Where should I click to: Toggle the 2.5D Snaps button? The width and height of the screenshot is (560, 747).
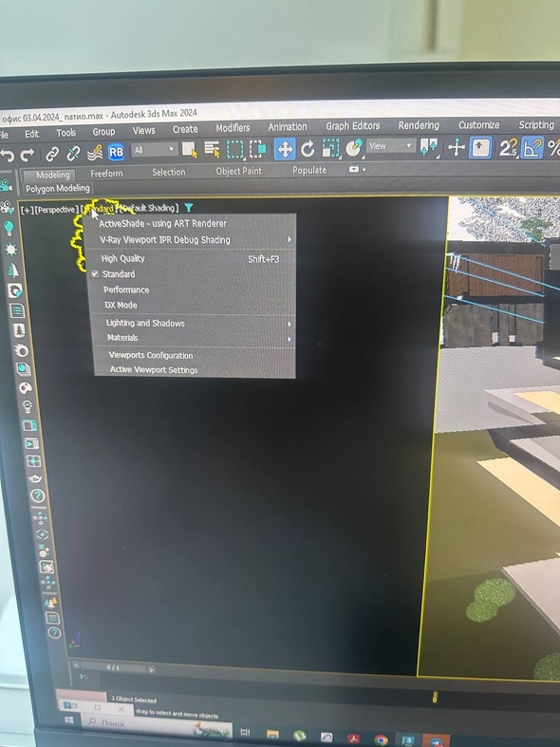coord(508,148)
